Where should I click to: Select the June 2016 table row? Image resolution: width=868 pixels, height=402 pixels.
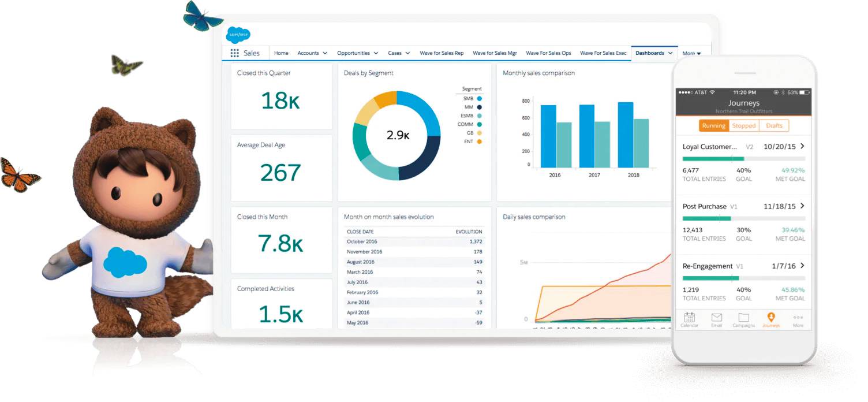tap(414, 302)
